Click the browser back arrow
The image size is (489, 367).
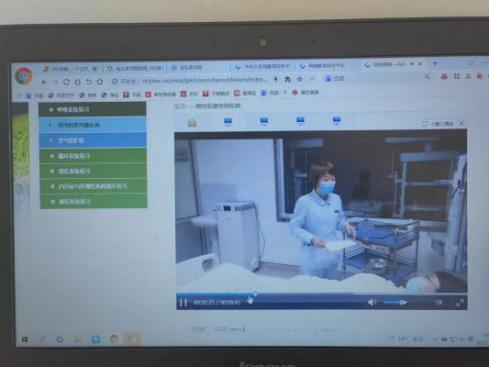click(x=44, y=81)
